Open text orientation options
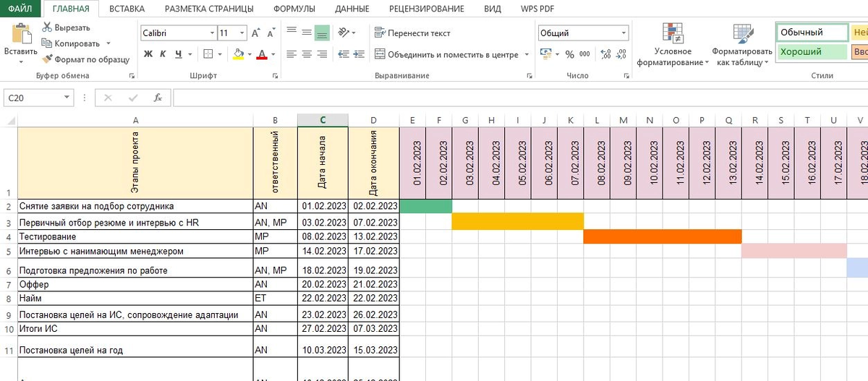This screenshot has width=868, height=381. tap(346, 32)
